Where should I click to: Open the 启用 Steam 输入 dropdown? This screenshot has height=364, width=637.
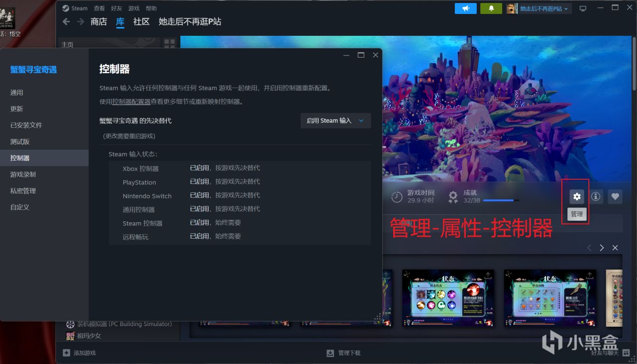tap(335, 121)
